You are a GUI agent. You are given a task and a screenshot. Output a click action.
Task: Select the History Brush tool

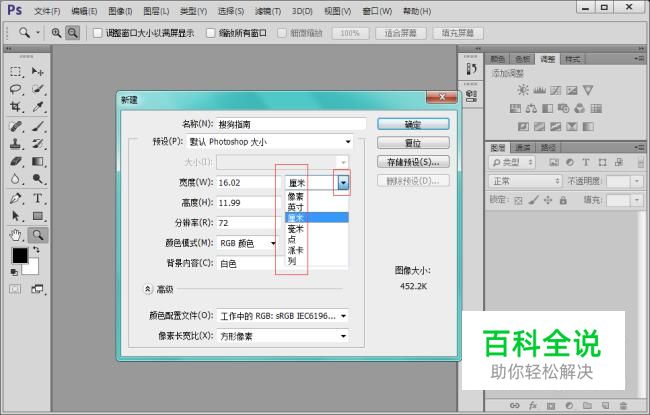pyautogui.click(x=38, y=143)
